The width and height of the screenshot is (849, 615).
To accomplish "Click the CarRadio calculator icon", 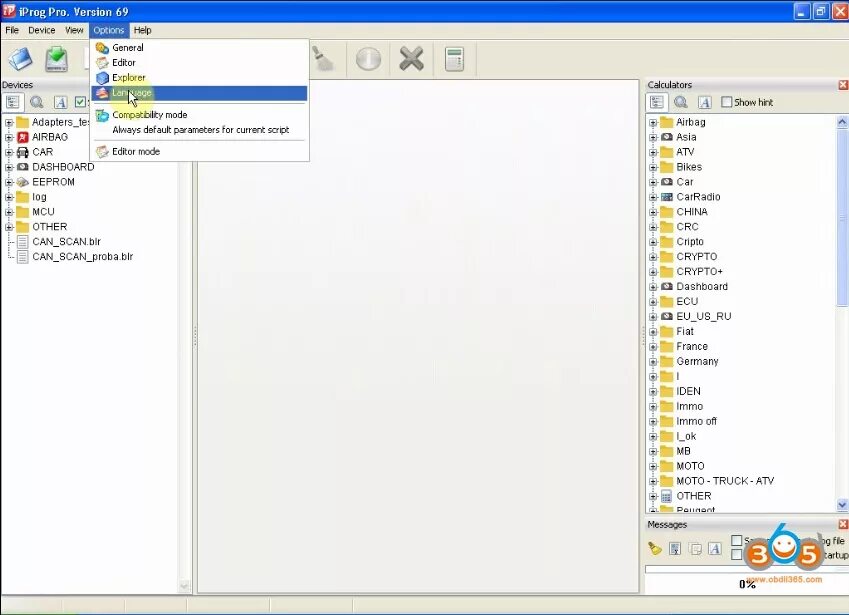I will (667, 197).
